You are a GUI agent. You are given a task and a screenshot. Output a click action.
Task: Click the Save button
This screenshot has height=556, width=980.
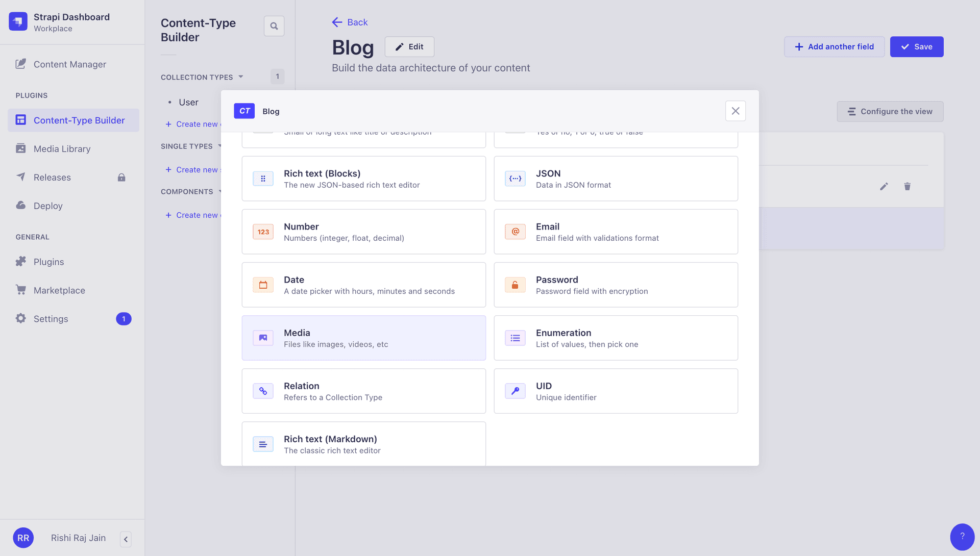point(916,47)
